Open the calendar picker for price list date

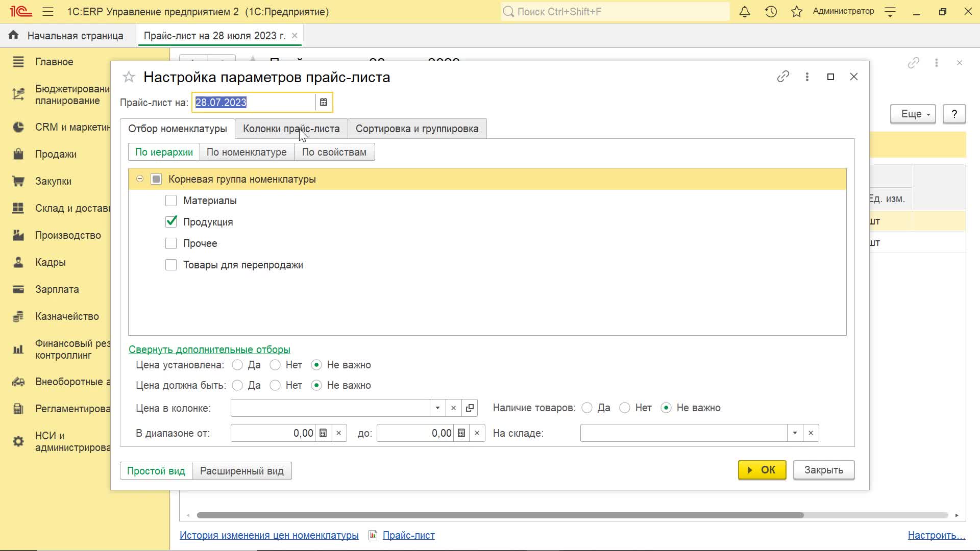click(324, 103)
